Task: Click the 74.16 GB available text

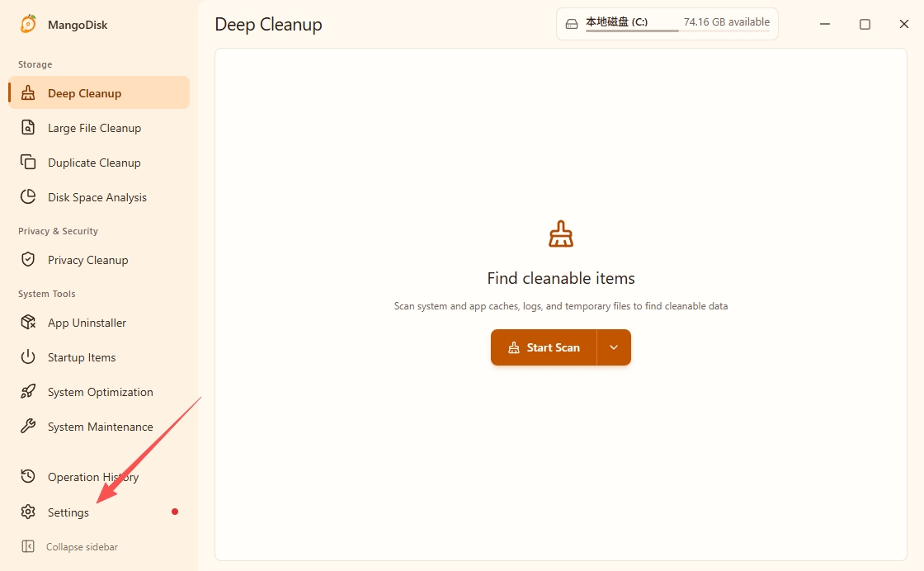Action: coord(727,21)
